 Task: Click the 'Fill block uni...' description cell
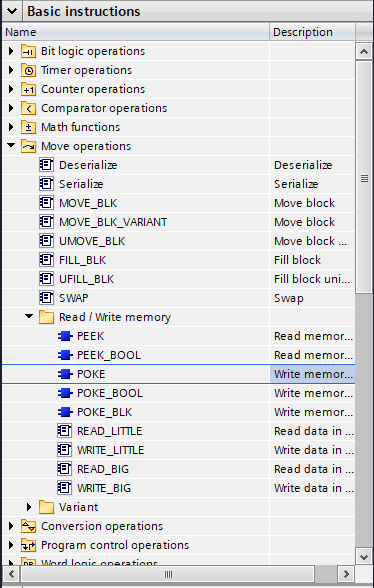312,279
